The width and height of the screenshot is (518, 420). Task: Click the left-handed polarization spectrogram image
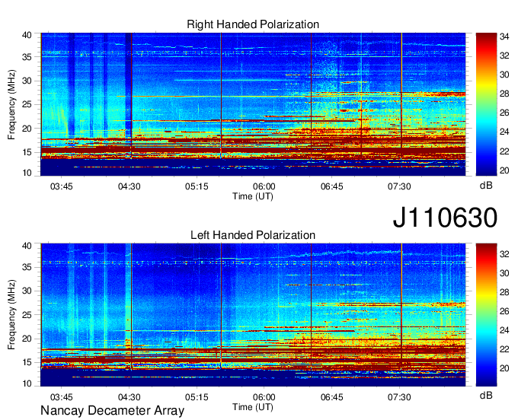253,315
